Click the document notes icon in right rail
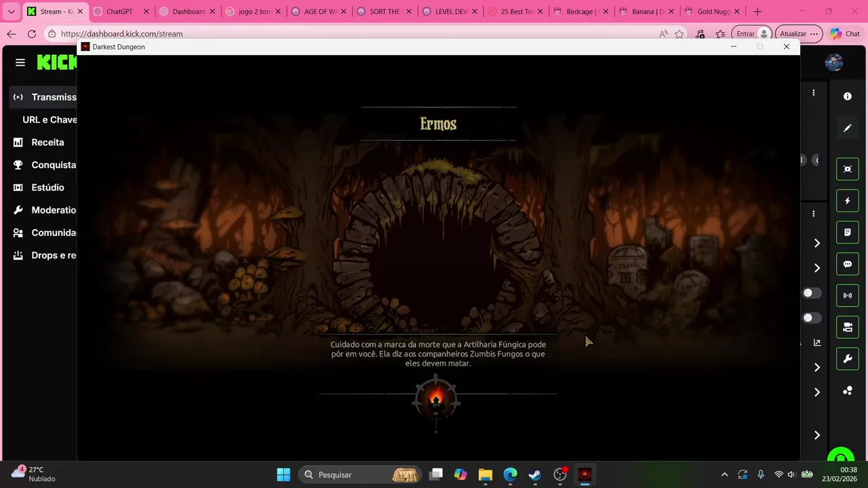This screenshot has height=488, width=868. click(x=848, y=232)
